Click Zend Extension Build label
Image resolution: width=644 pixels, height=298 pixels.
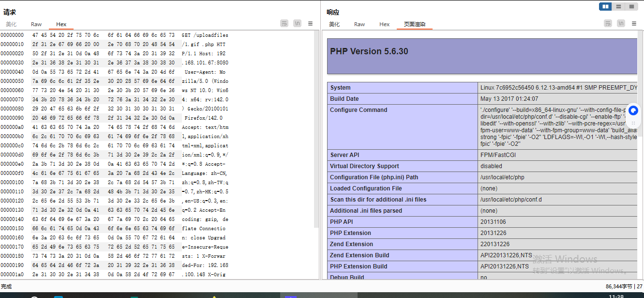[x=359, y=255]
